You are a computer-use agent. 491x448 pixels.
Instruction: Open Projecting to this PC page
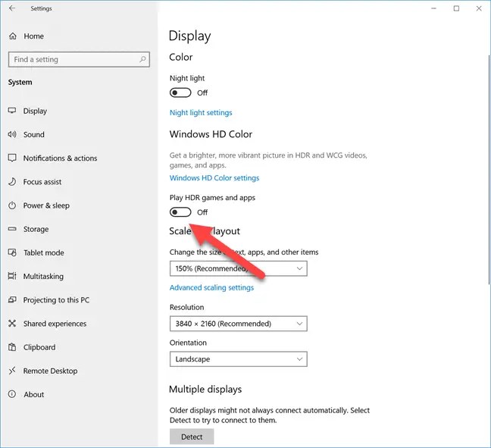pos(56,300)
